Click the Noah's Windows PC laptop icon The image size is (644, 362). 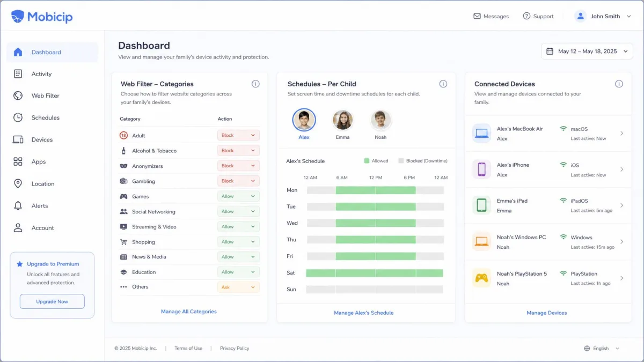pyautogui.click(x=481, y=242)
